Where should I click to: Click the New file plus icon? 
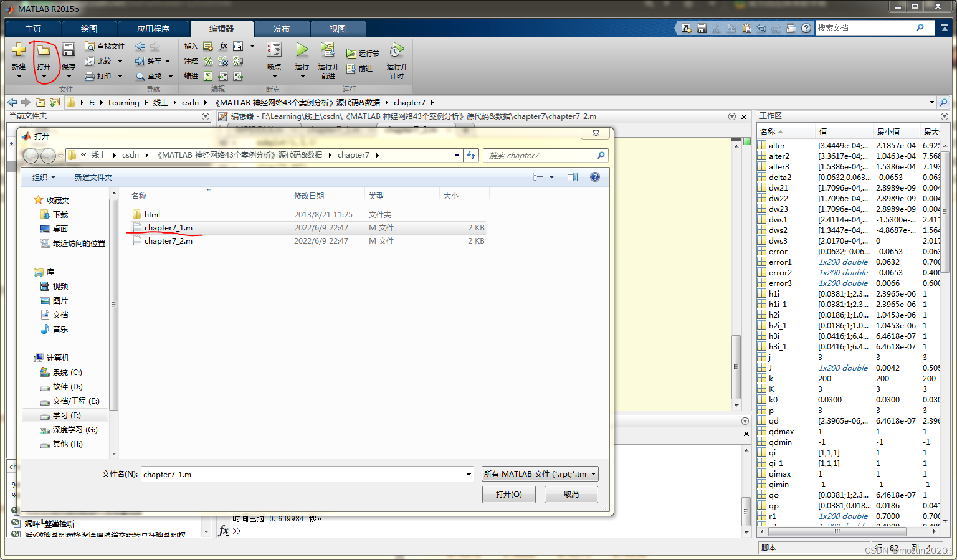[x=19, y=50]
